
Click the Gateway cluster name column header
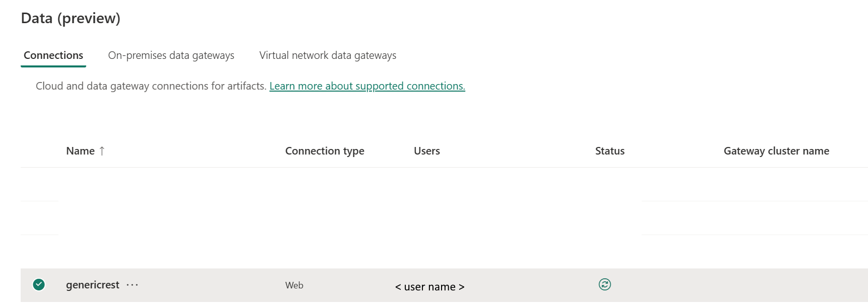[776, 151]
